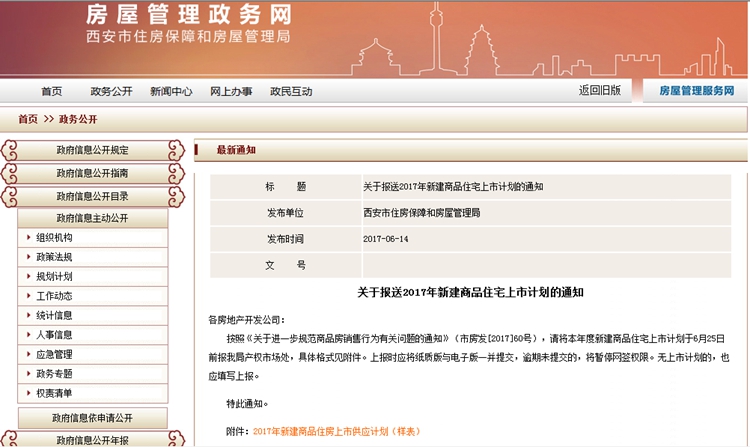Screen dimensions: 750x447
Task: Click the arrow bullet beside 人事信息
Action: 29,334
